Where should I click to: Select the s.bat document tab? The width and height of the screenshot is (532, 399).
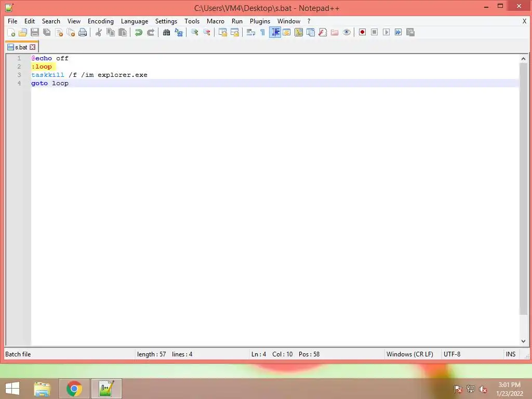click(21, 47)
